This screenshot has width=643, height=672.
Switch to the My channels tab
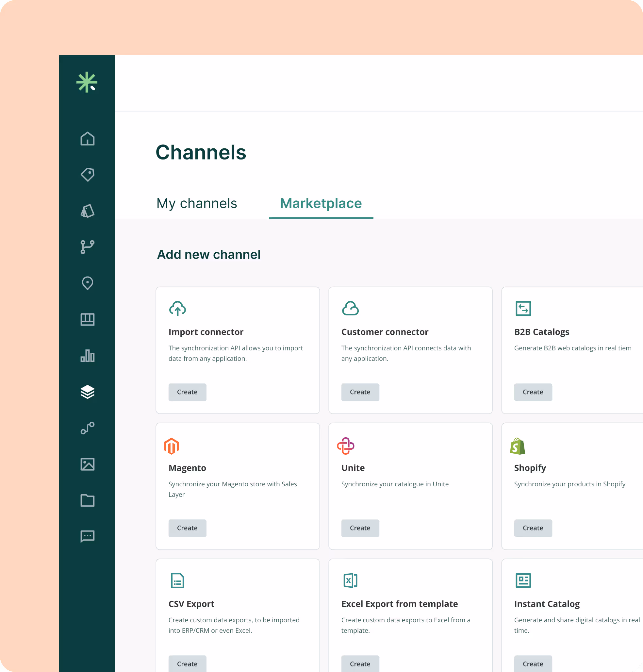tap(197, 203)
